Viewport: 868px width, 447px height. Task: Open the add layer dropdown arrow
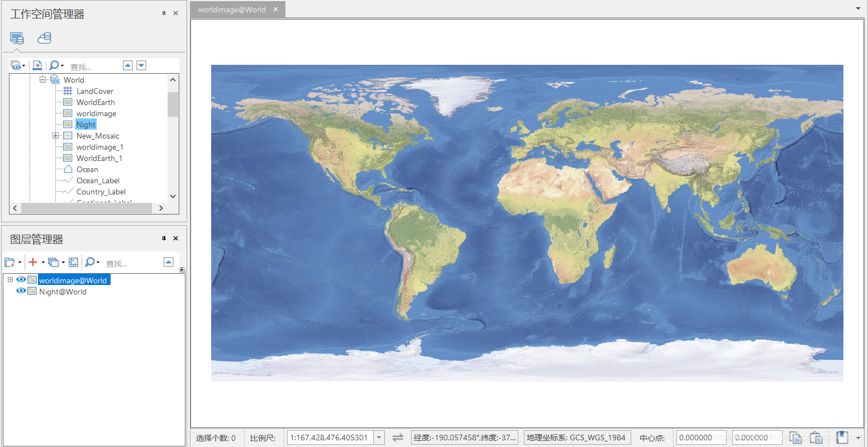[x=43, y=263]
